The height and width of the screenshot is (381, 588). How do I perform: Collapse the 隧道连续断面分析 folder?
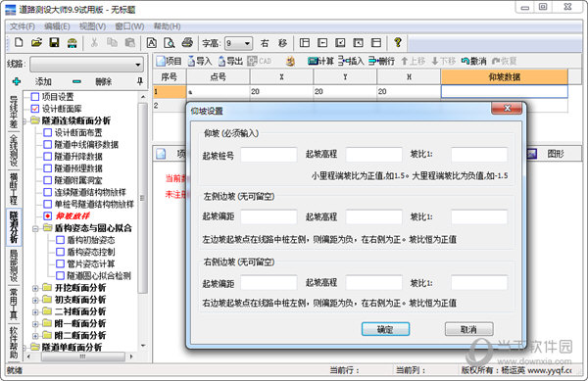click(x=24, y=121)
